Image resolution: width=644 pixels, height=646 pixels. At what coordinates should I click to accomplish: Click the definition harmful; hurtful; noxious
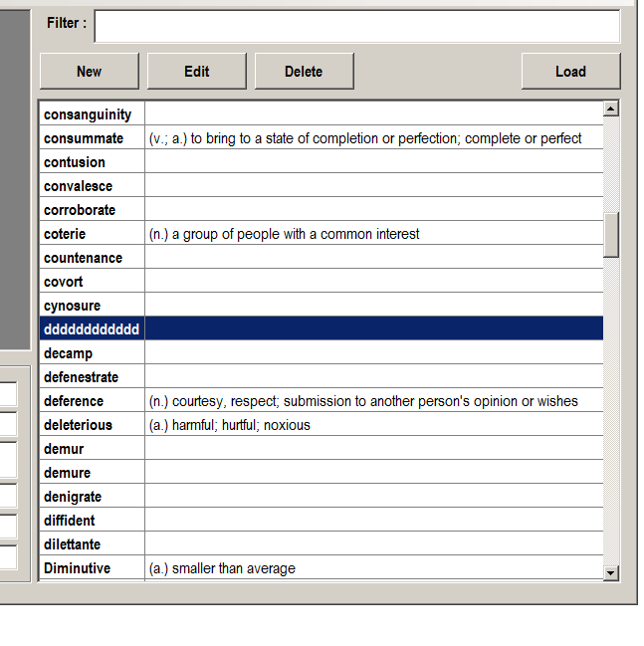tap(230, 425)
